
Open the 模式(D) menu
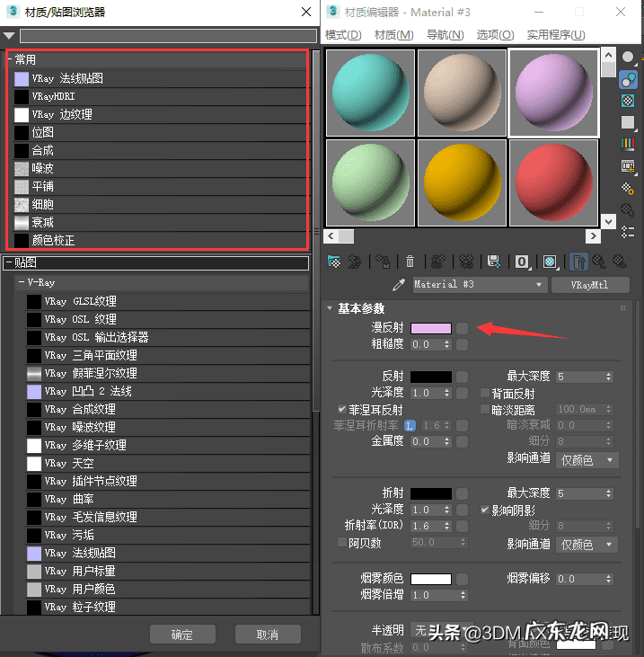pos(343,34)
